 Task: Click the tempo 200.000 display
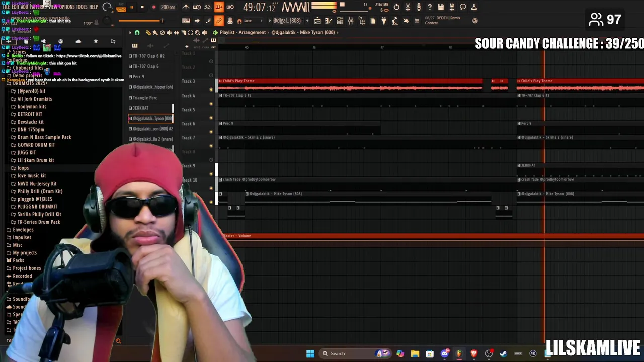click(168, 7)
